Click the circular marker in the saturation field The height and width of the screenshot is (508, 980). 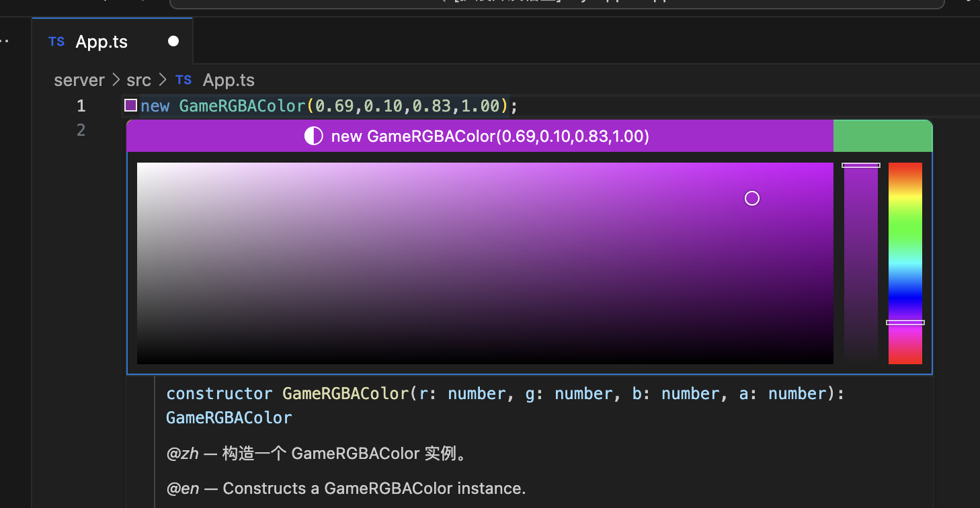752,198
